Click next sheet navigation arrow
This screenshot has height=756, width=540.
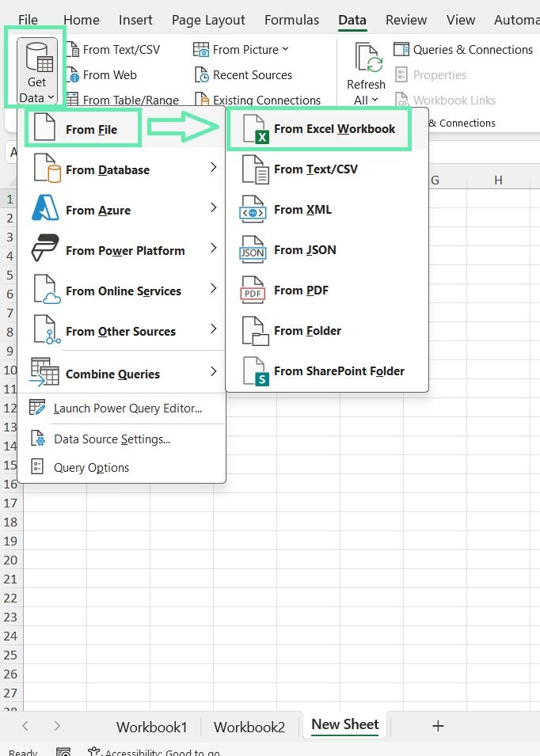(57, 726)
